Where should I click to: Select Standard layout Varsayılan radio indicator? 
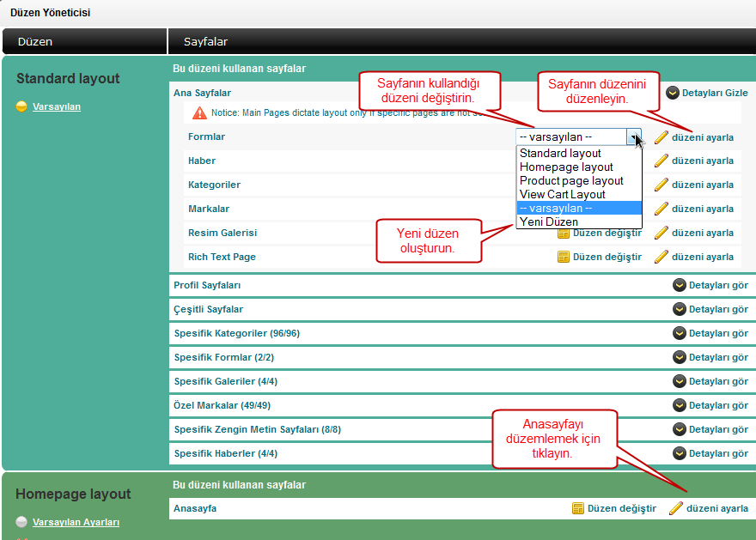pos(21,106)
